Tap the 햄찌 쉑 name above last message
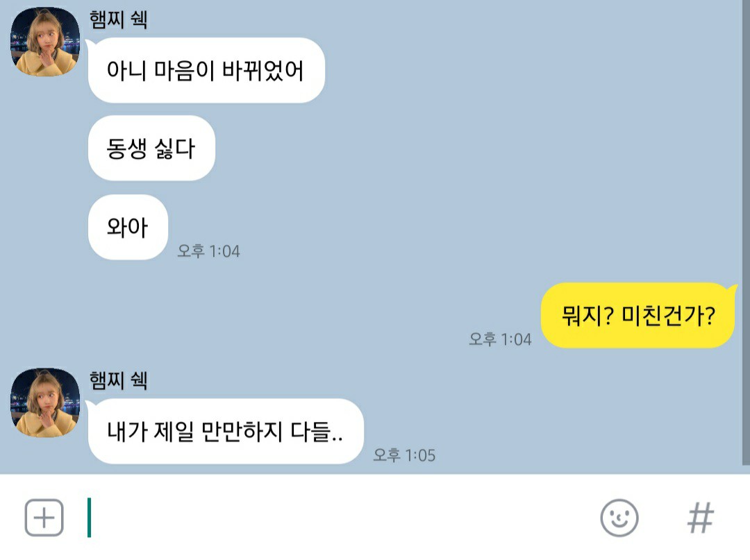Image resolution: width=750 pixels, height=560 pixels. click(118, 380)
